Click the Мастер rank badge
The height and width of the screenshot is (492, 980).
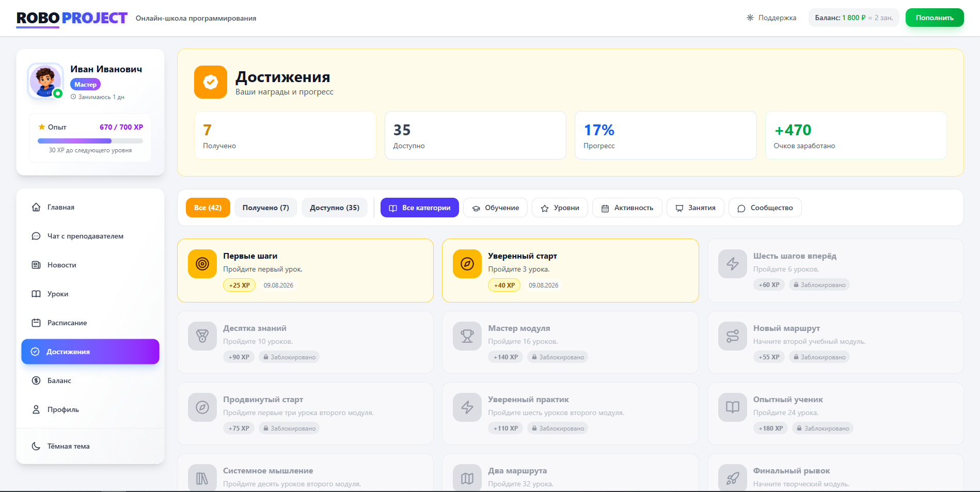(x=85, y=84)
